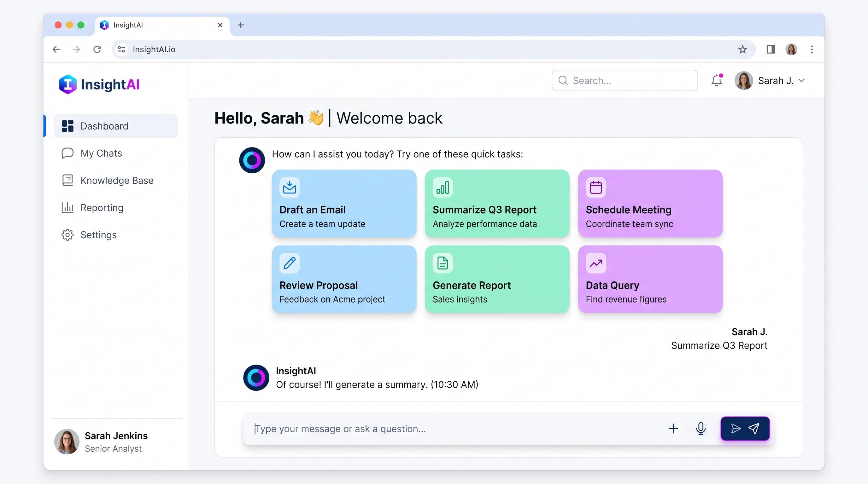The height and width of the screenshot is (484, 868).
Task: Open the site information icon in address bar
Action: click(121, 49)
